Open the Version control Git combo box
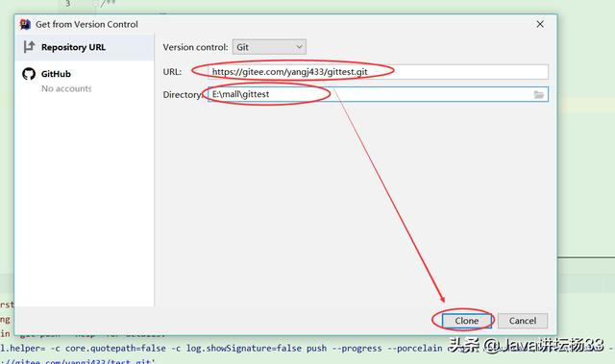Image resolution: width=615 pixels, height=364 pixels. click(269, 47)
